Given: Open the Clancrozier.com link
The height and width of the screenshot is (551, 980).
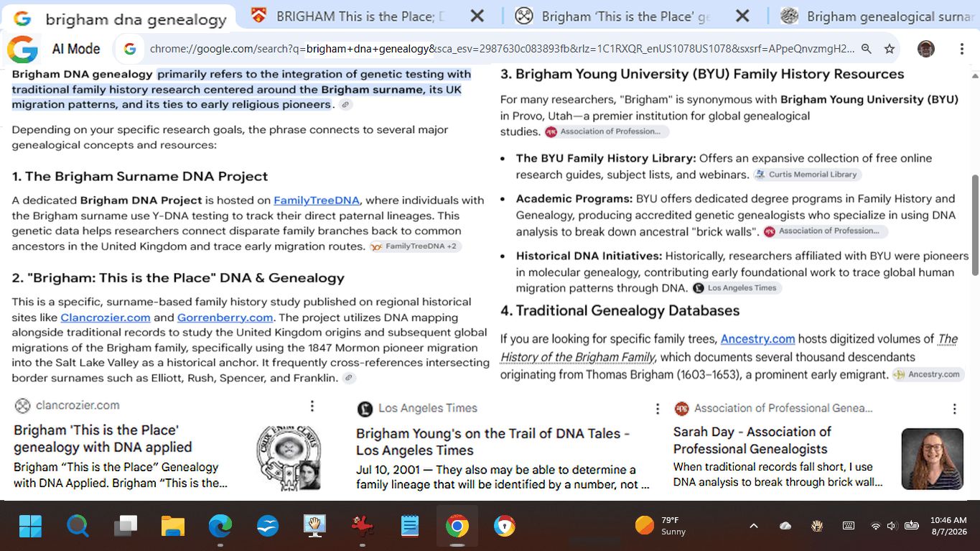Looking at the screenshot, I should pyautogui.click(x=106, y=318).
